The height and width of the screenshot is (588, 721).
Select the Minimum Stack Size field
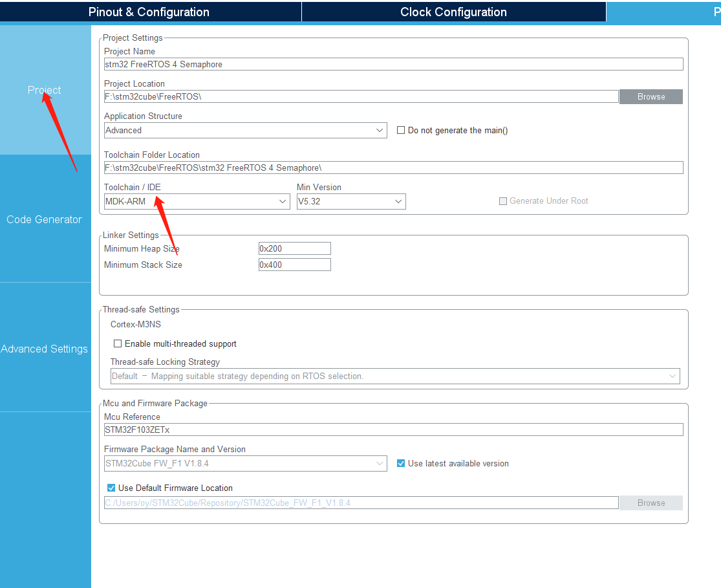pos(294,264)
